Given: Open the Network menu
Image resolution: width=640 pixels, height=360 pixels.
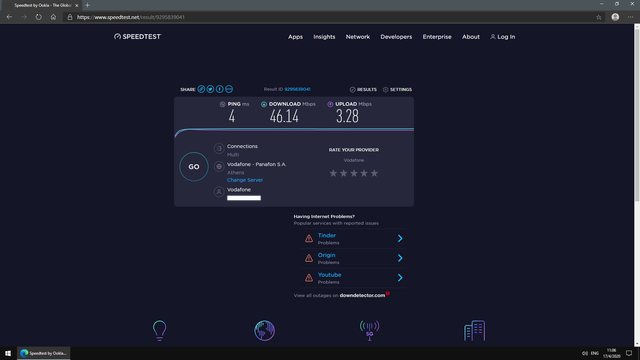Looking at the screenshot, I should point(358,37).
